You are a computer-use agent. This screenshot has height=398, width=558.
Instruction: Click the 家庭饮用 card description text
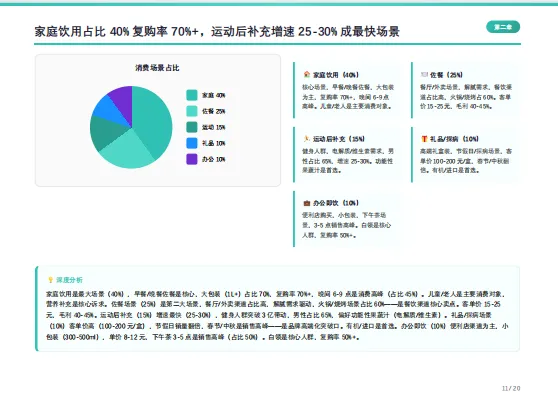click(348, 96)
